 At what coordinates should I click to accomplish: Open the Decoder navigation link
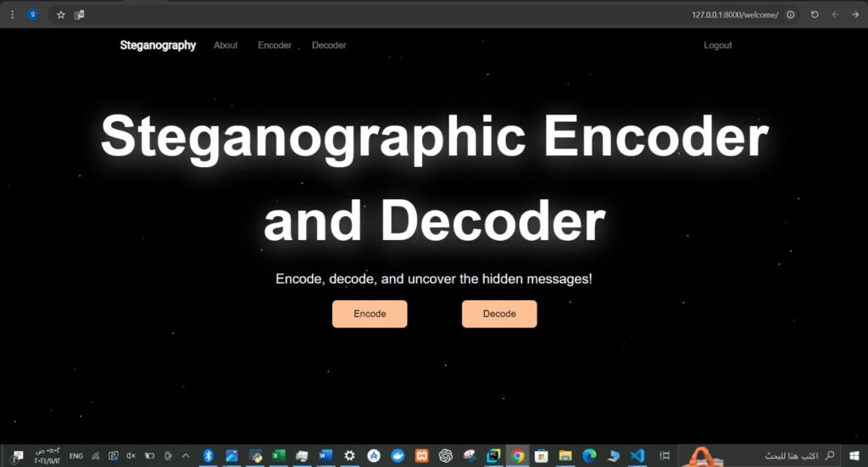(329, 45)
